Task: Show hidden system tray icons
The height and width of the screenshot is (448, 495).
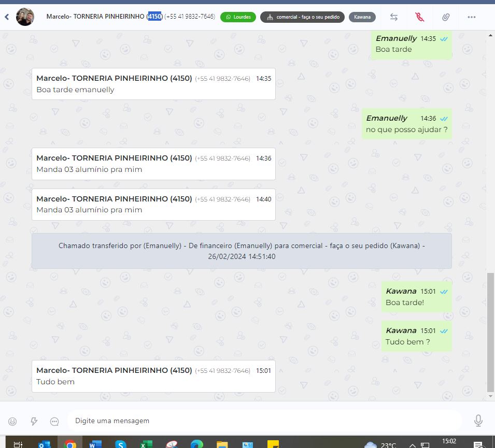Action: point(413,445)
